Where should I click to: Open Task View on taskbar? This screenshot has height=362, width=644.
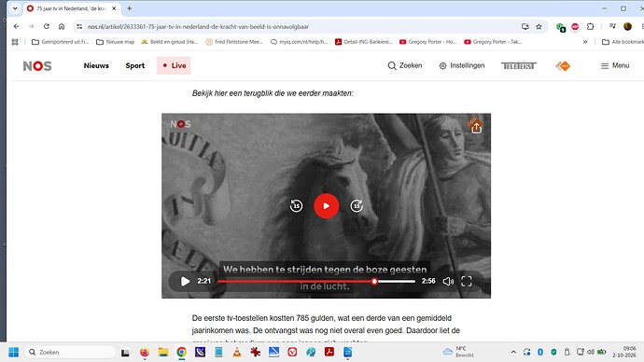pos(125,352)
